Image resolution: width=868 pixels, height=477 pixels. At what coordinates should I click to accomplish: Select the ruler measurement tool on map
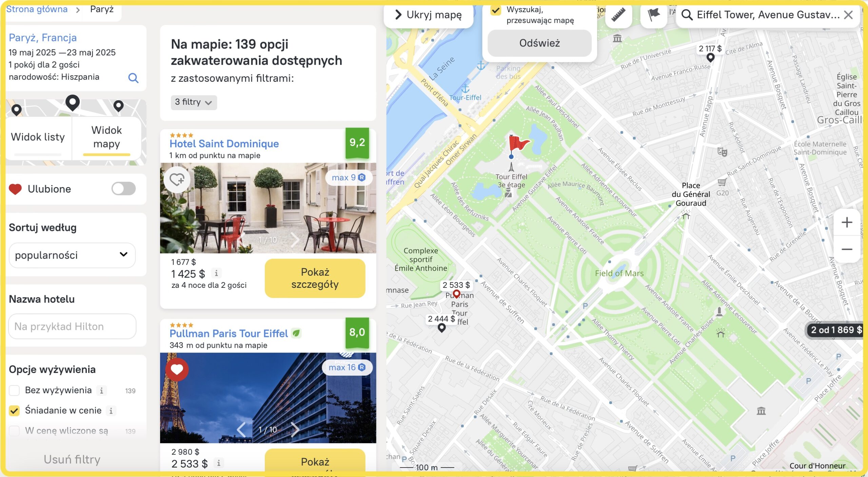coord(618,15)
